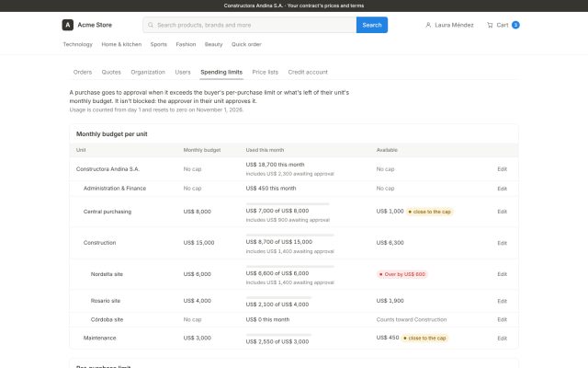Click the Acme Store logo icon
This screenshot has width=588, height=368.
point(67,25)
